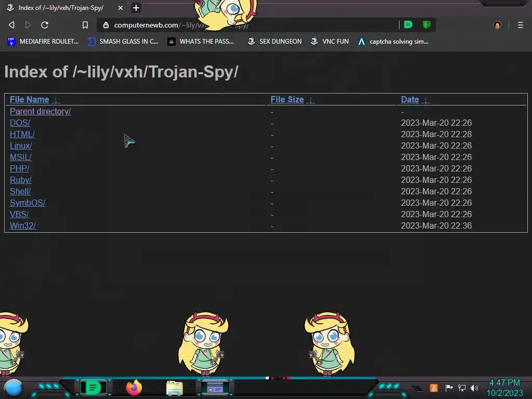532x399 pixels.
Task: Open the Shell/ folder link
Action: (x=20, y=191)
